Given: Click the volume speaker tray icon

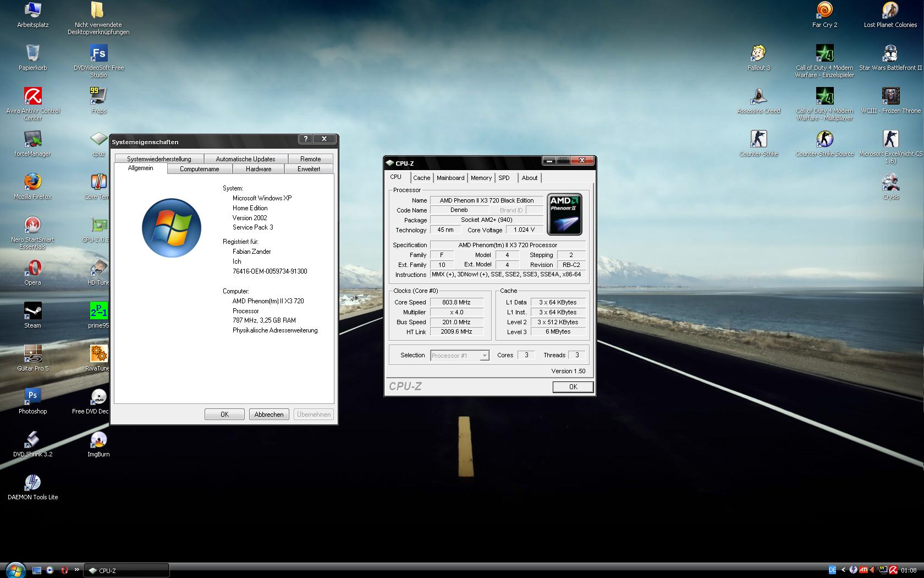Looking at the screenshot, I should 873,570.
